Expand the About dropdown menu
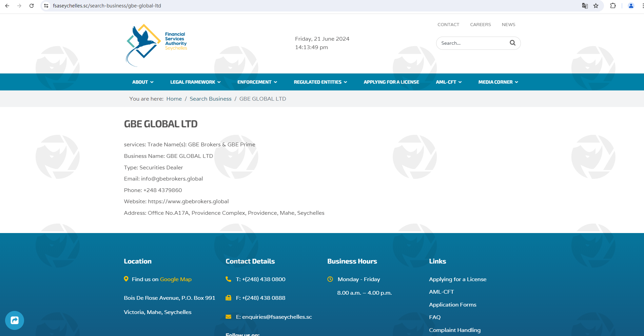 pos(143,82)
